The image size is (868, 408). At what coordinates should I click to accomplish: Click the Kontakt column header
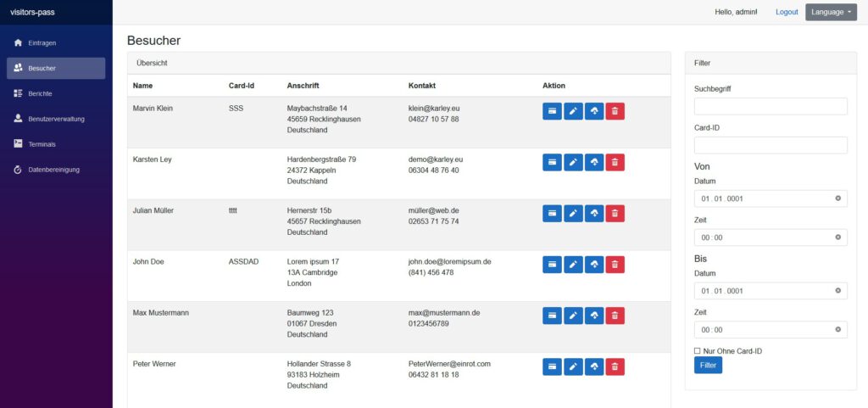click(422, 86)
